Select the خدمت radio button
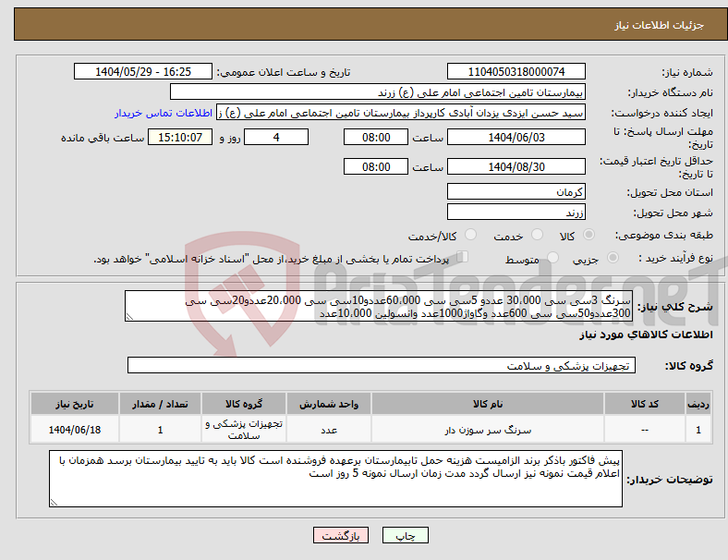Screen dimensions: 728x560 (537, 235)
